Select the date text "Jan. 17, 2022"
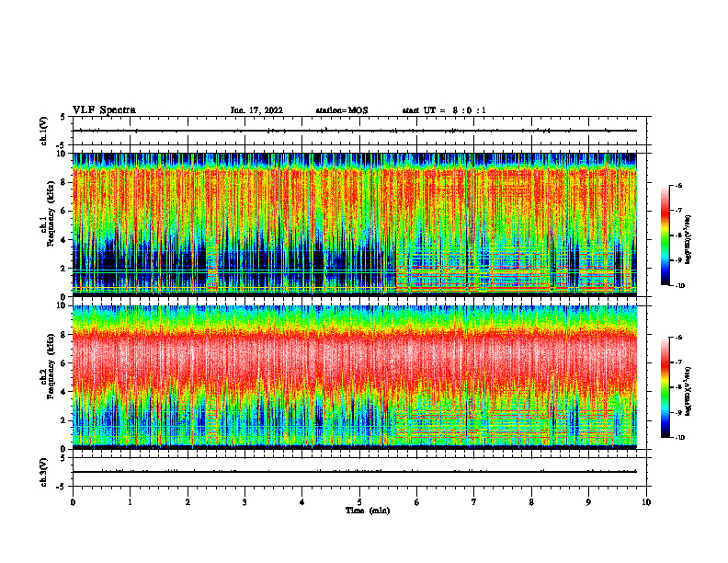728x563 pixels. (256, 110)
